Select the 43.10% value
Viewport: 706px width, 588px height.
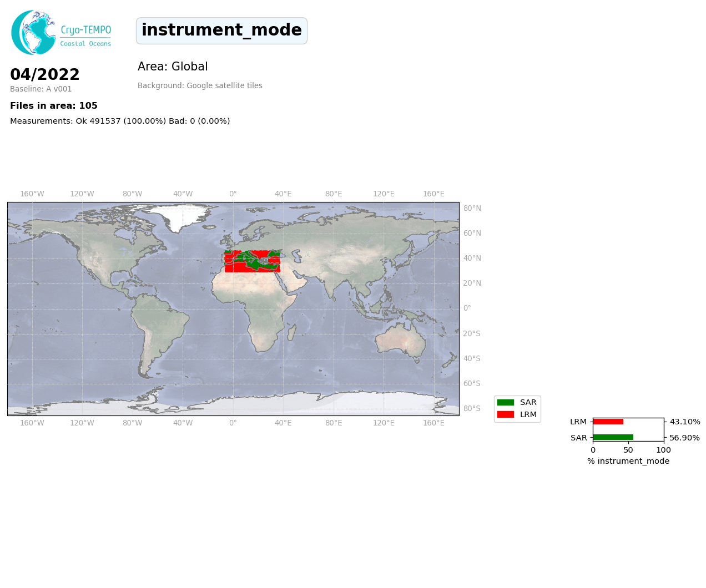pyautogui.click(x=685, y=422)
